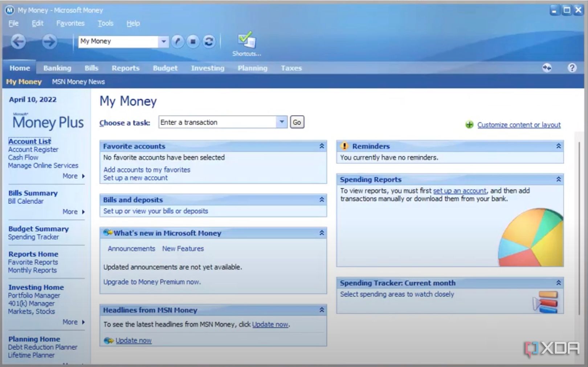Click the Reminders exclamation icon

344,146
